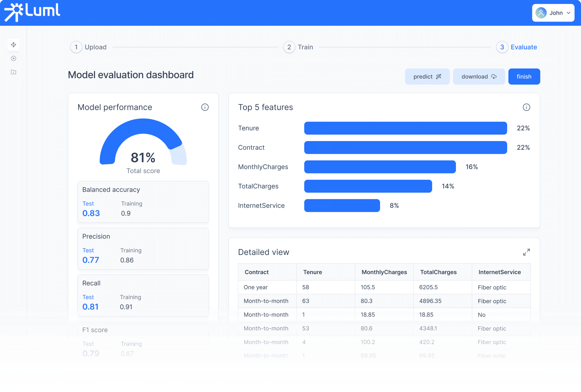Download the trained model
This screenshot has width=581, height=392.
point(479,77)
